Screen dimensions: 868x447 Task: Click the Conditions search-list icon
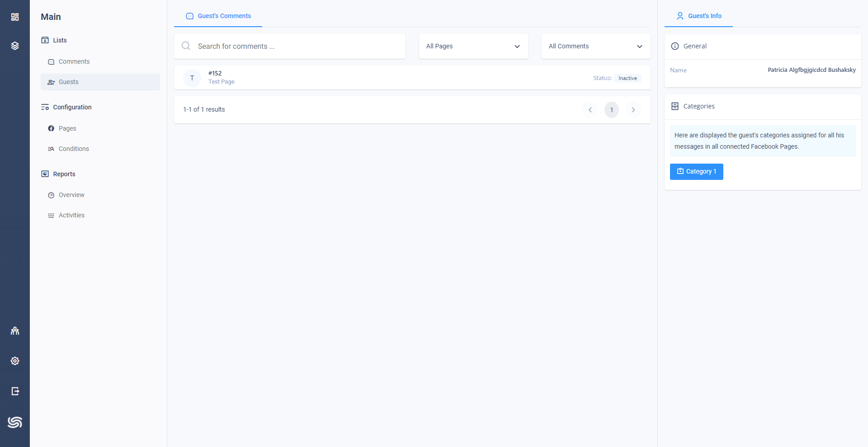(x=51, y=149)
